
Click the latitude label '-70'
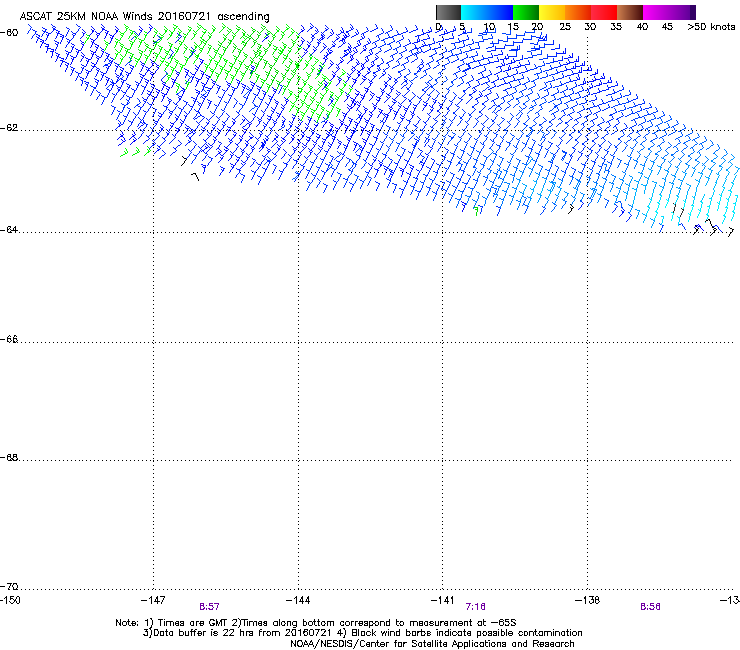(x=9, y=587)
